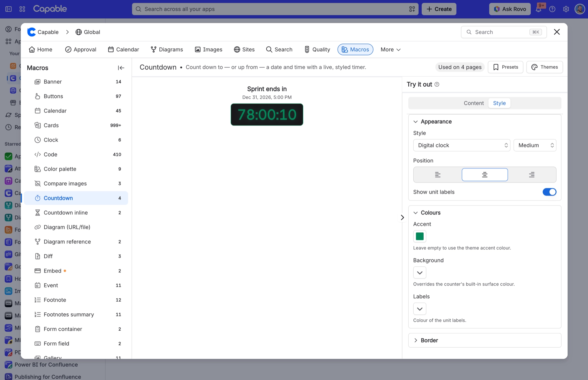
Task: Open the Color palette macro
Action: click(76, 169)
